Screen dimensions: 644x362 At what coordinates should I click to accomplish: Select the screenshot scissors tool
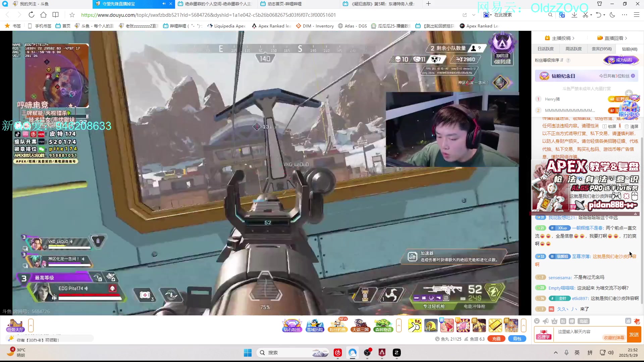(x=585, y=15)
